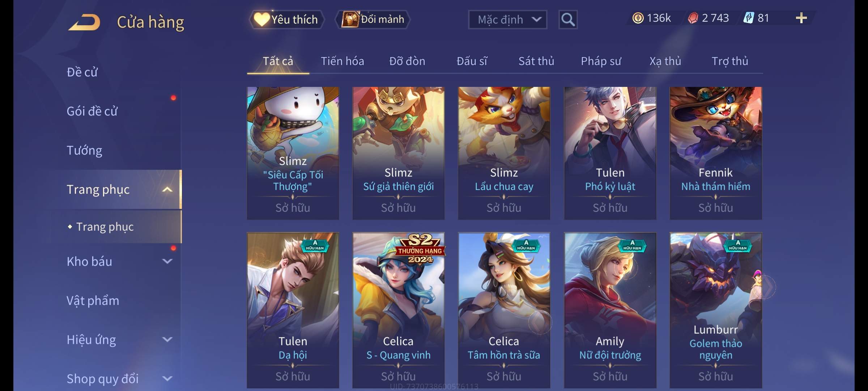This screenshot has height=391, width=868.
Task: Open Đổi mảnh fragment exchange
Action: tap(373, 20)
